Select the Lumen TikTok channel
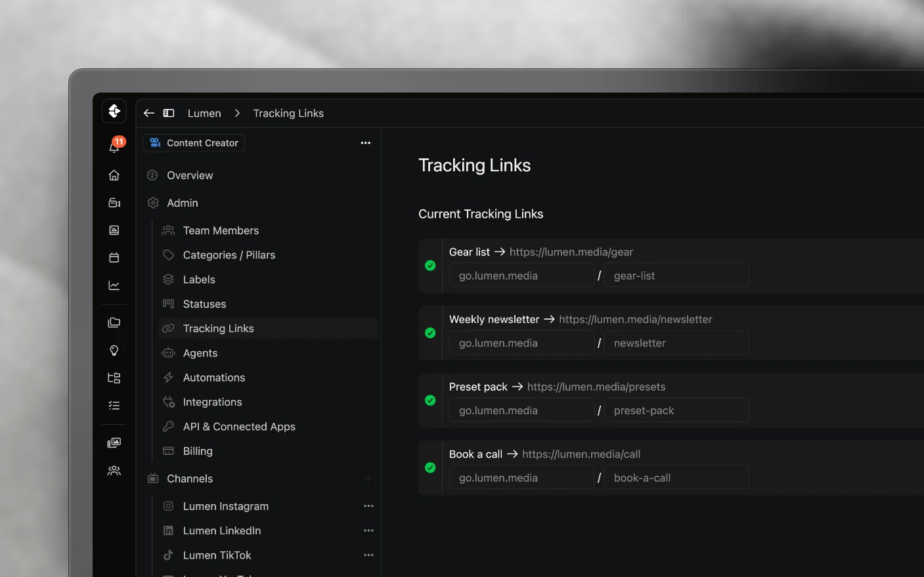924x577 pixels. coord(217,555)
